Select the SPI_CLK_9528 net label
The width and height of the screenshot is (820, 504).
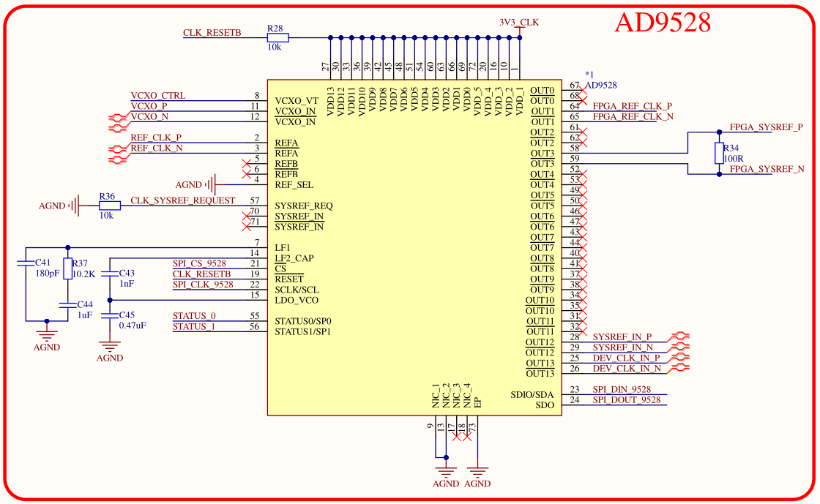(x=203, y=284)
